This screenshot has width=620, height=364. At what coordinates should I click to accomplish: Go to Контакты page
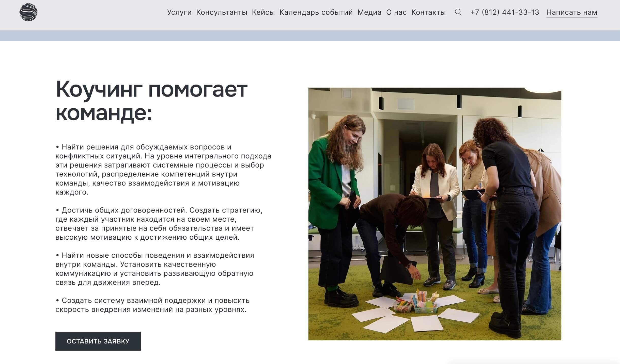(429, 12)
